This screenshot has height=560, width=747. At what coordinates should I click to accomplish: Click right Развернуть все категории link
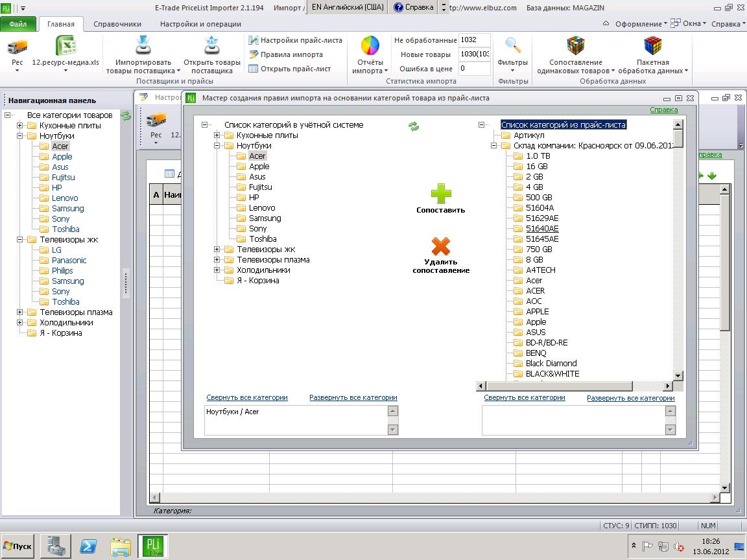[x=631, y=398]
